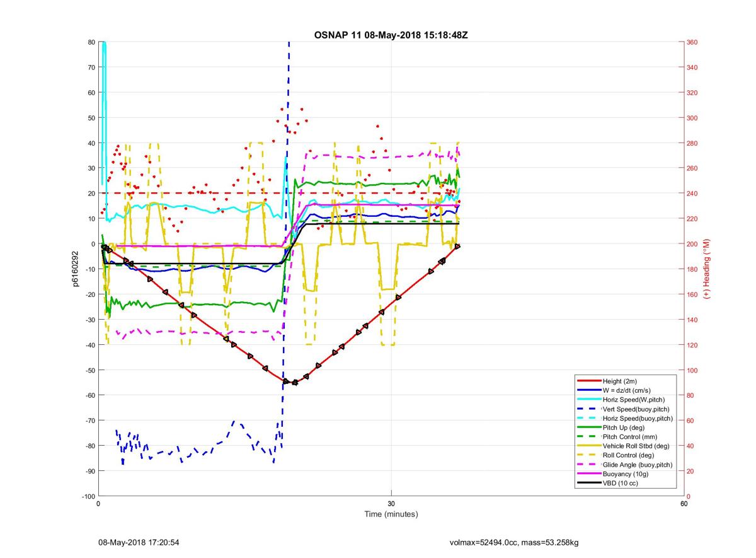The width and height of the screenshot is (756, 558).
Task: Click the 200 heading tick label
Action: (x=693, y=244)
